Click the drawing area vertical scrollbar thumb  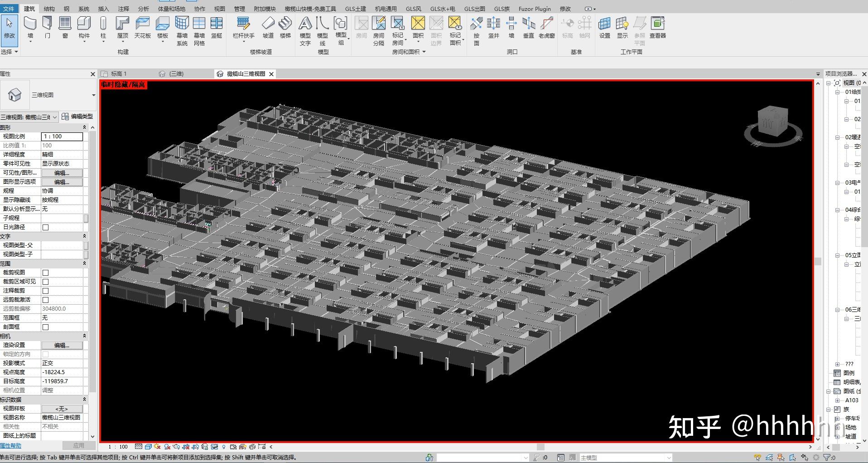coord(818,261)
